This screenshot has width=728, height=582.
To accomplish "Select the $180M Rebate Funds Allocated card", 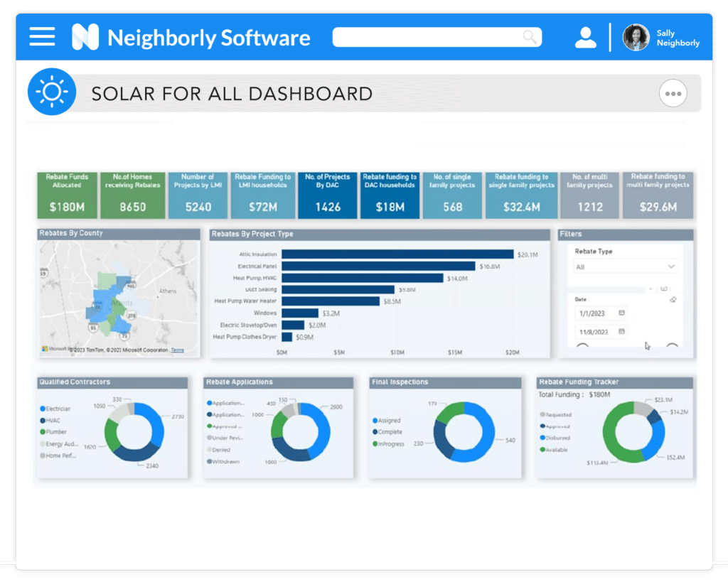I will tap(67, 194).
